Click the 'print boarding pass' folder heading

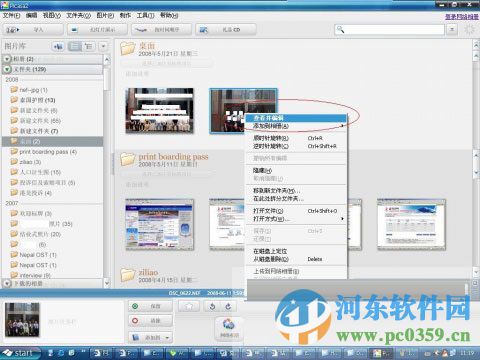pos(173,156)
